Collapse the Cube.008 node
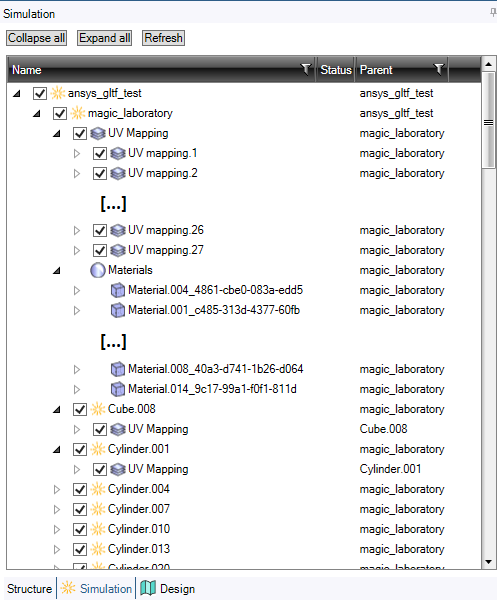Image resolution: width=497 pixels, height=600 pixels. (57, 409)
